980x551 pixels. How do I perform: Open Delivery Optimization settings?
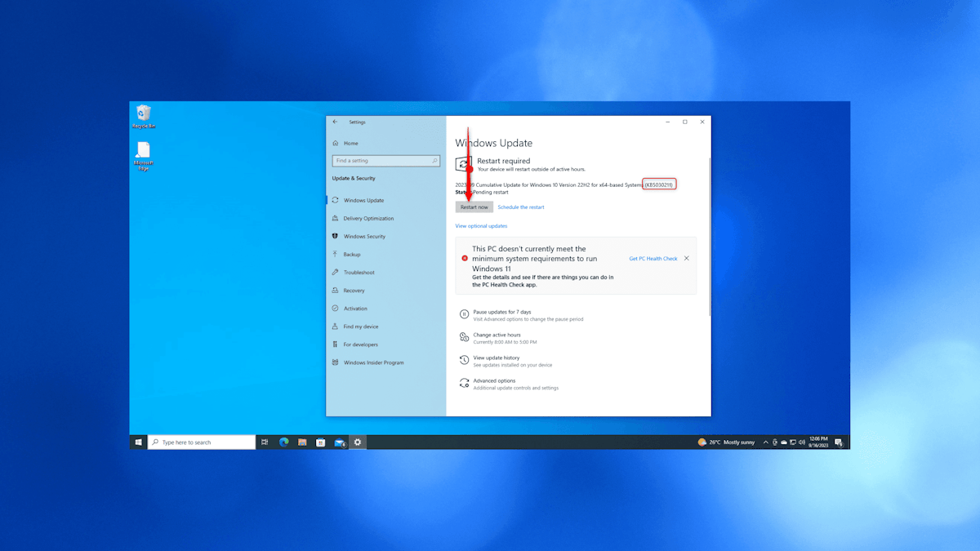pos(334,218)
